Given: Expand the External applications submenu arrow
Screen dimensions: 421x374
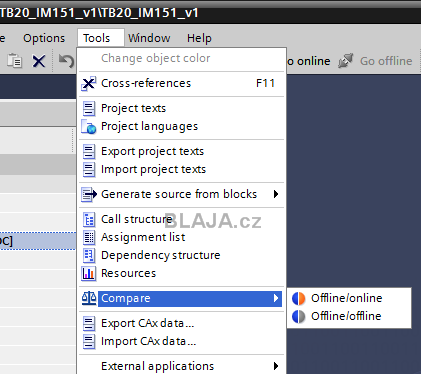Looking at the screenshot, I should (276, 366).
